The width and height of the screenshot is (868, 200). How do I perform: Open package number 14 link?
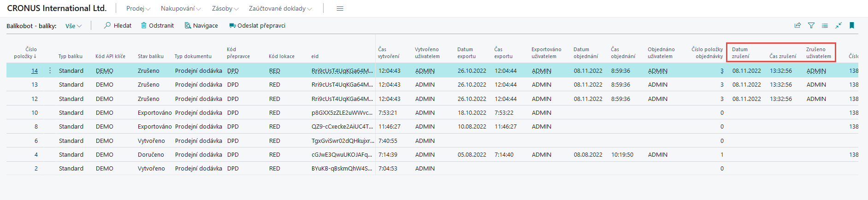[x=35, y=71]
